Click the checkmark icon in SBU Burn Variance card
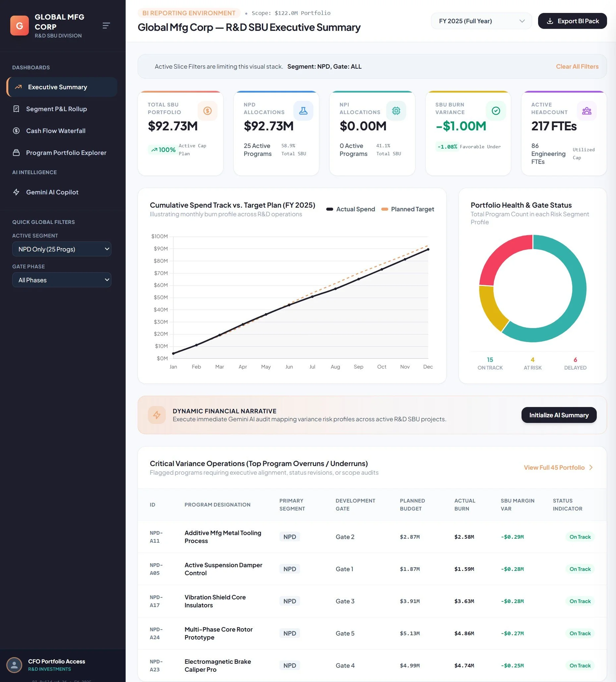Viewport: 616px width, 682px height. point(496,110)
